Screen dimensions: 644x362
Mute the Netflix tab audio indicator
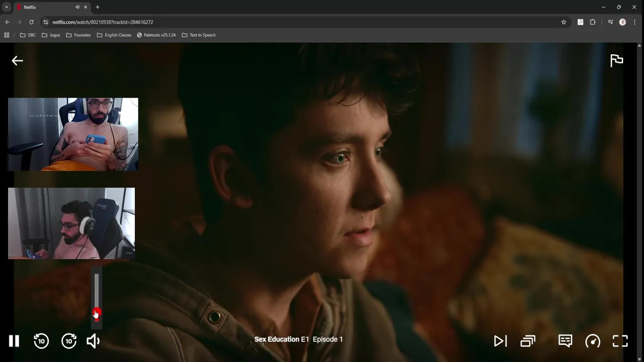pyautogui.click(x=77, y=7)
